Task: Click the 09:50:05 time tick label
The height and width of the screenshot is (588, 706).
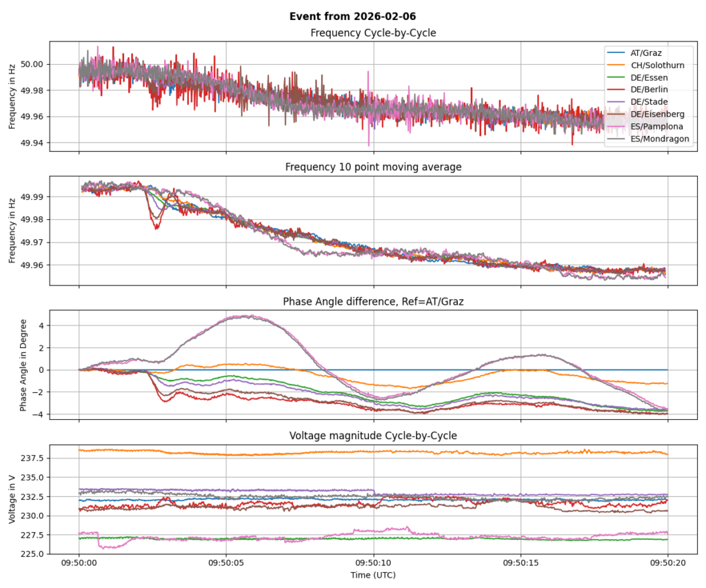Action: point(226,562)
